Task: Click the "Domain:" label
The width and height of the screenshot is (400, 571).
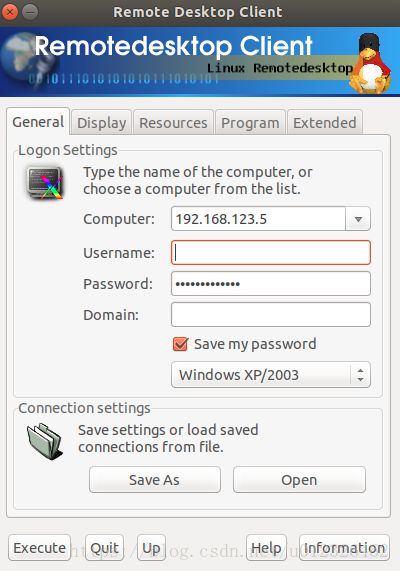Action: click(x=111, y=315)
